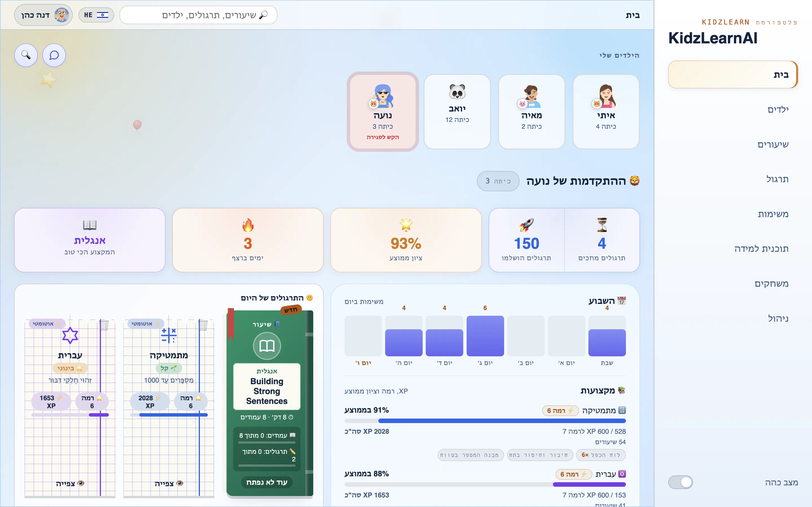The width and height of the screenshot is (812, 507).
Task: Delete the מתמטיקה exercise via trash icon
Action: click(x=203, y=325)
